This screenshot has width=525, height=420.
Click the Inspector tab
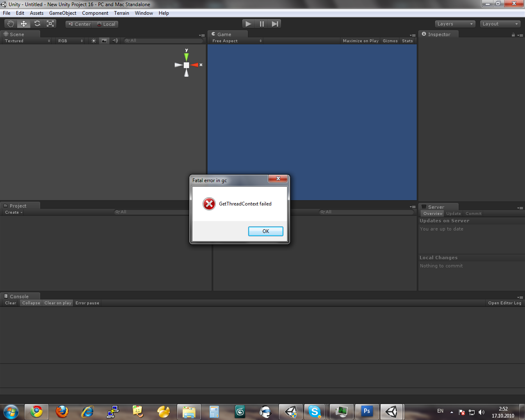(438, 34)
